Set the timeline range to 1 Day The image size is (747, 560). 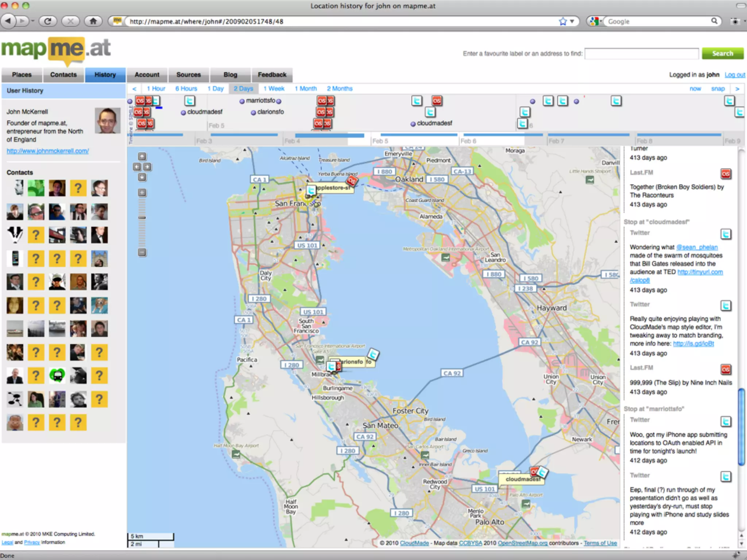coord(216,89)
